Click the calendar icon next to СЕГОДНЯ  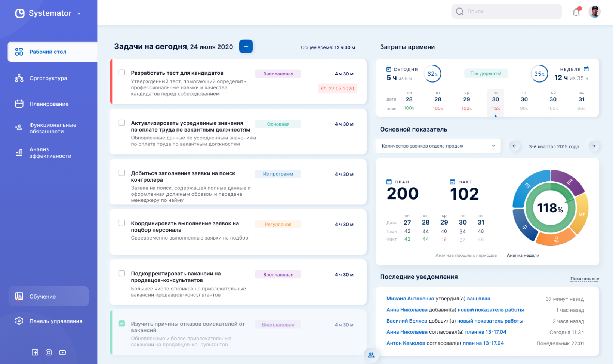[x=389, y=69]
